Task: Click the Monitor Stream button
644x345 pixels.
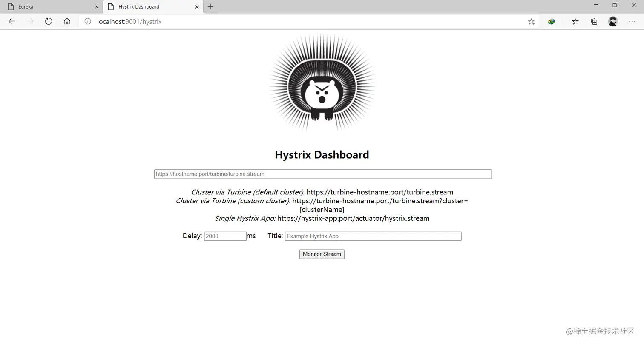Action: tap(322, 254)
